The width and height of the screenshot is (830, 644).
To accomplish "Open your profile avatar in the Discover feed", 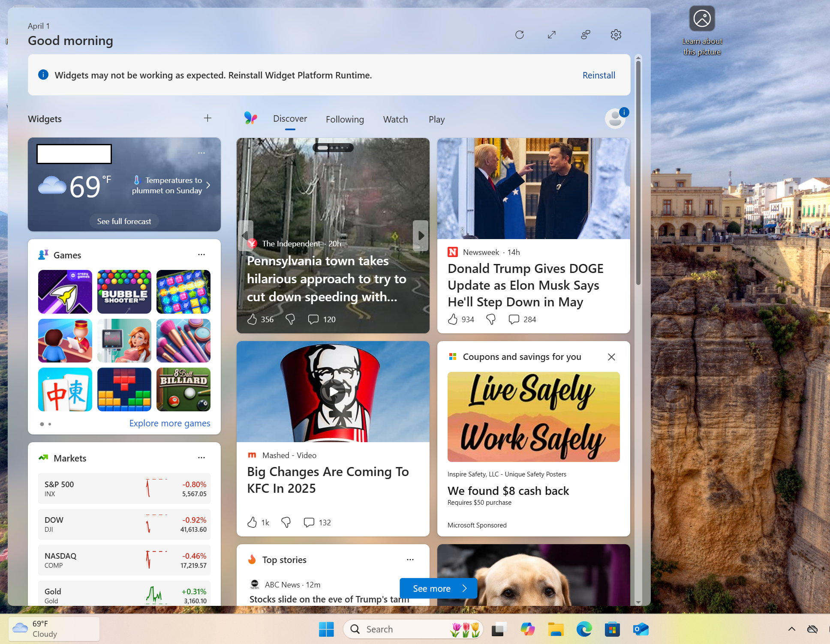I will click(x=615, y=118).
